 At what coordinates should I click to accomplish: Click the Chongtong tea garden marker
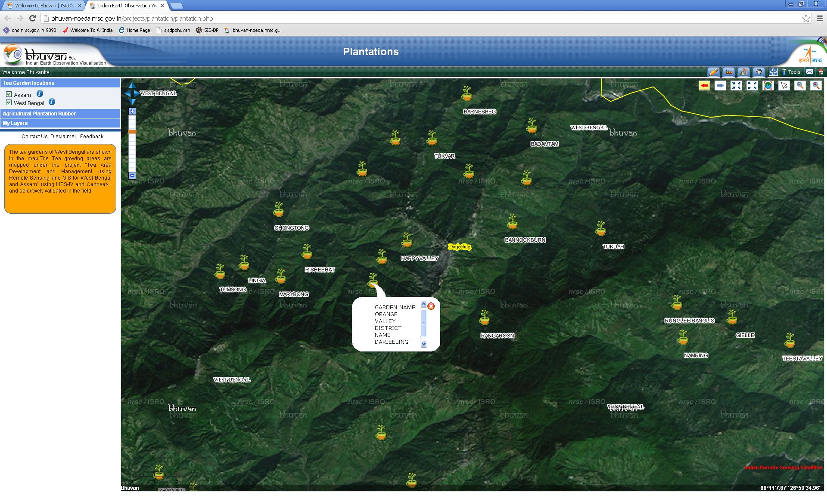pyautogui.click(x=279, y=210)
